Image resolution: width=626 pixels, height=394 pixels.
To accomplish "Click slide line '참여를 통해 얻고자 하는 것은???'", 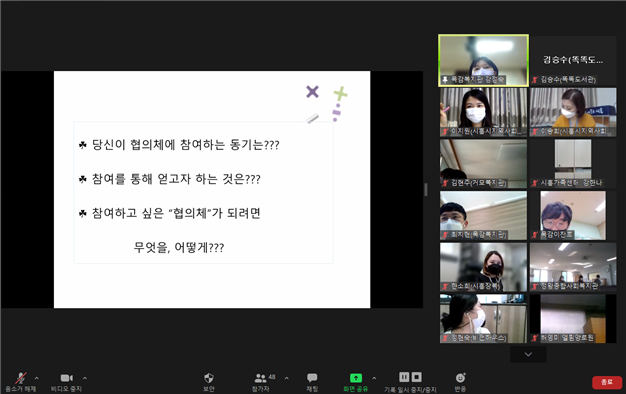I will coord(176,179).
